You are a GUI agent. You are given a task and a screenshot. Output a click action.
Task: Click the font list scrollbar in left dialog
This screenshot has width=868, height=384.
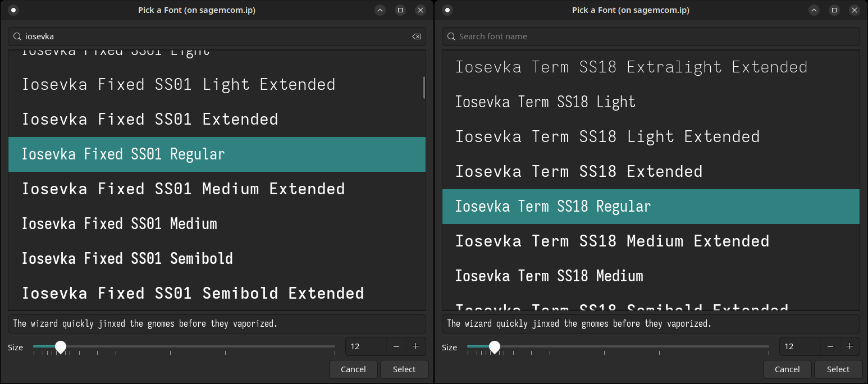click(424, 87)
